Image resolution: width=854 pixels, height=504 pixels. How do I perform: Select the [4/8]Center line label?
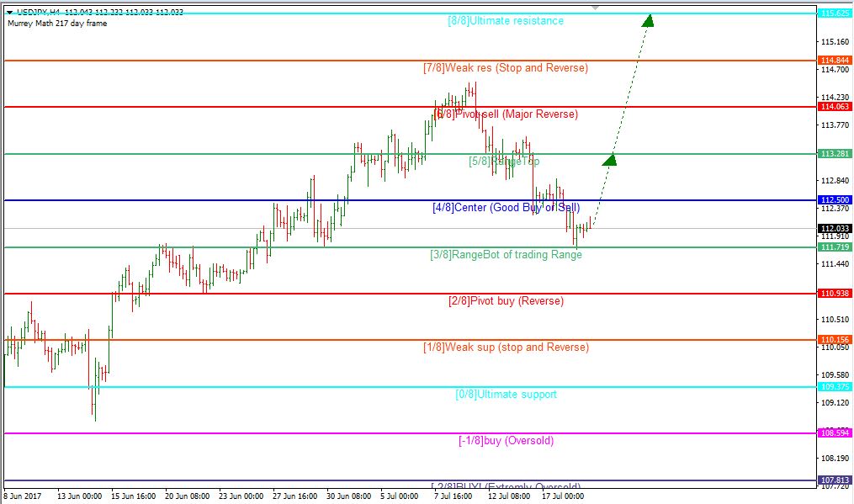click(506, 208)
